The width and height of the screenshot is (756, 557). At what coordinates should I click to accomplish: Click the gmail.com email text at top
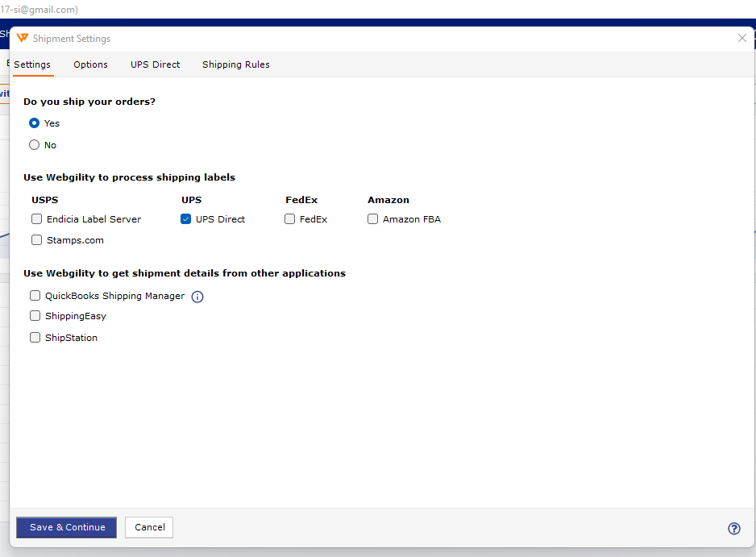coord(39,10)
